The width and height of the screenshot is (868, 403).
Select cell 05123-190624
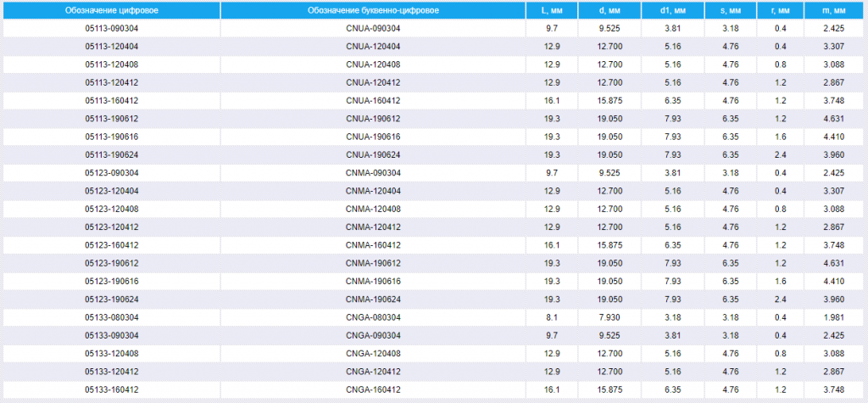point(112,299)
